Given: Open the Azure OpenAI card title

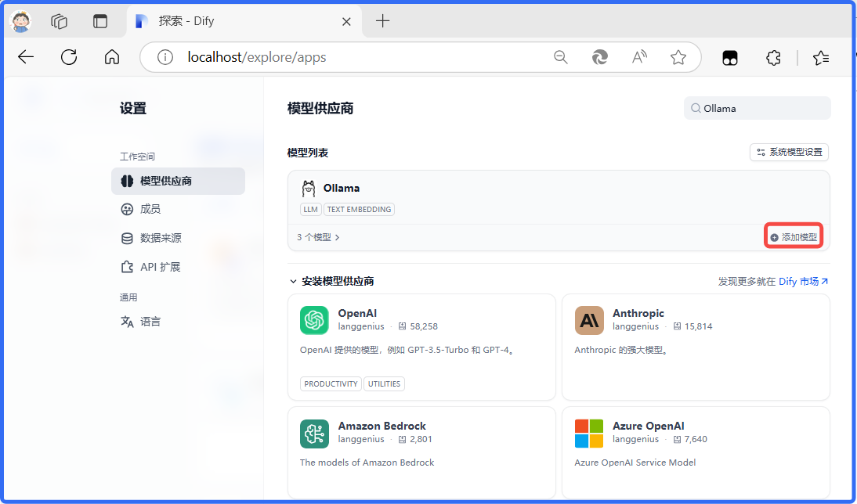Looking at the screenshot, I should [648, 426].
